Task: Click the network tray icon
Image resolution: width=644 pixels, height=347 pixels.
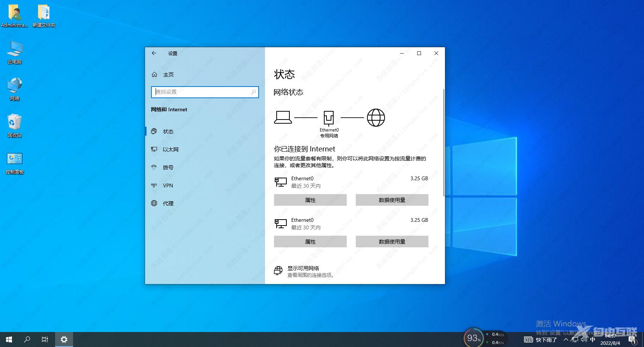Action: (x=575, y=340)
